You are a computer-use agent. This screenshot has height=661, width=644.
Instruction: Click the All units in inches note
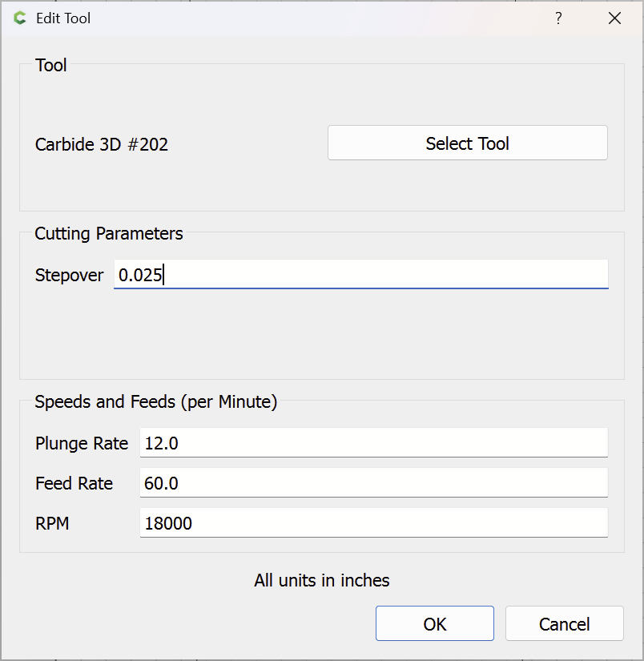322,580
